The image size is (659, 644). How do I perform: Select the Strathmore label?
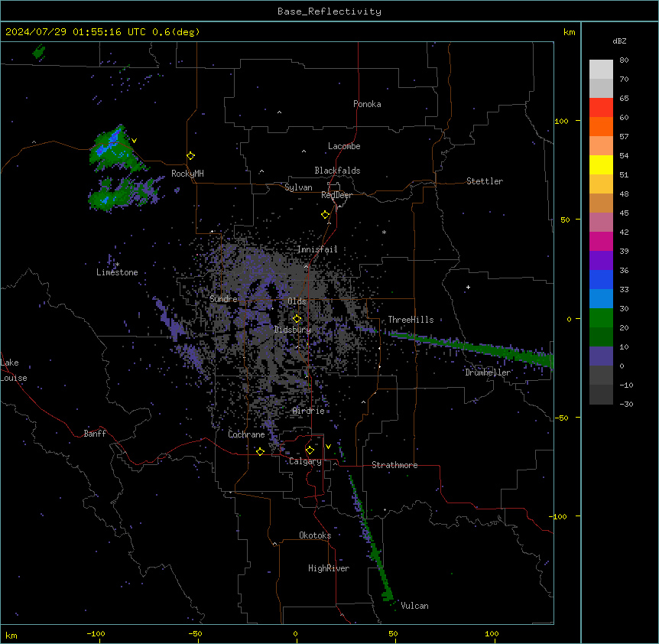pyautogui.click(x=394, y=465)
